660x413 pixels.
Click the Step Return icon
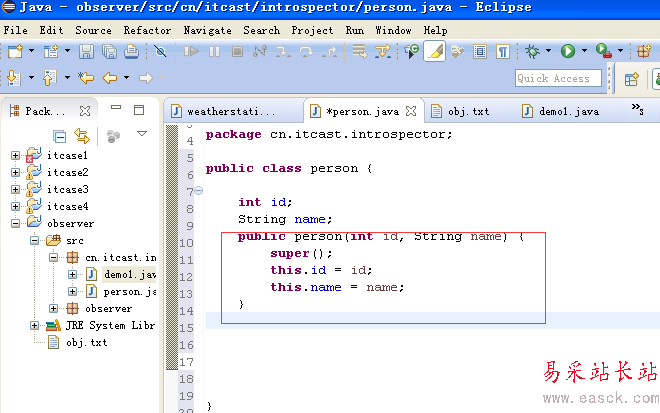[329, 51]
